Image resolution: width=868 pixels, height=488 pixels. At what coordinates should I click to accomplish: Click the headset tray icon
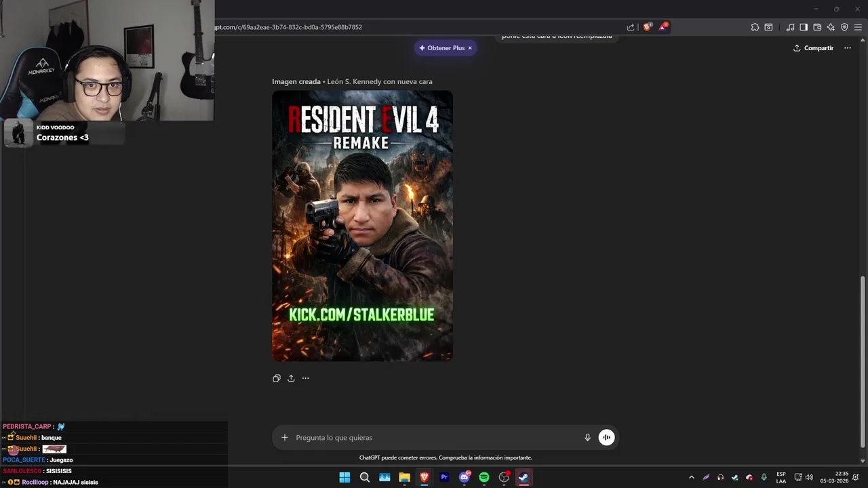[x=720, y=477]
